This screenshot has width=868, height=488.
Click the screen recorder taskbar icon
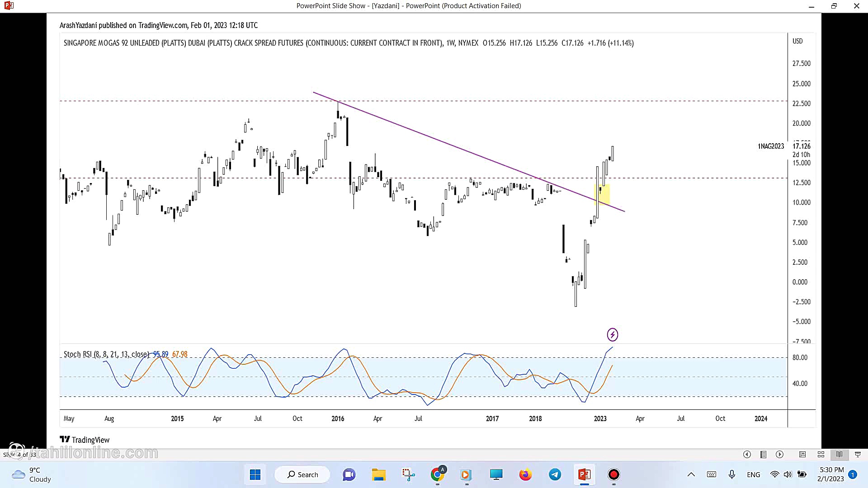click(x=613, y=474)
